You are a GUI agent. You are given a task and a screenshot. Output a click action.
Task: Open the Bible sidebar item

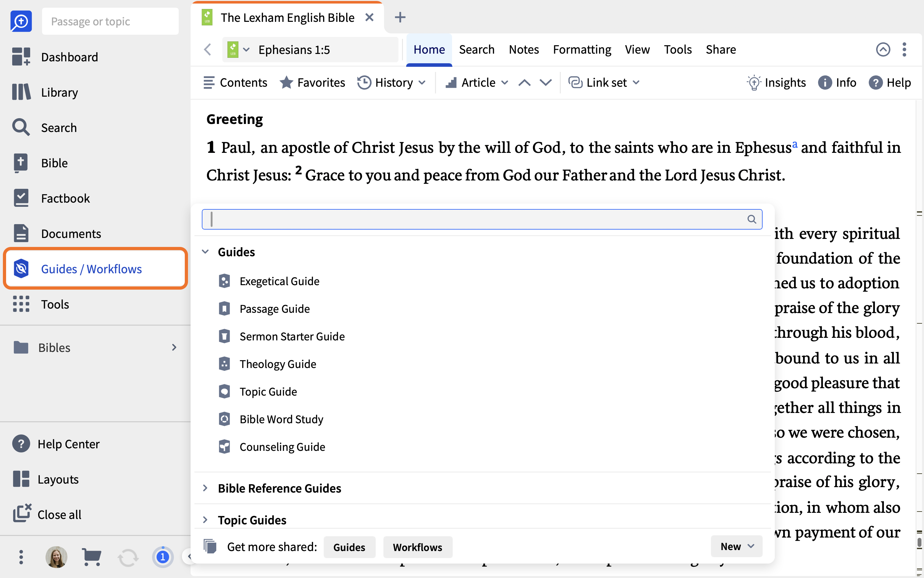40,163
